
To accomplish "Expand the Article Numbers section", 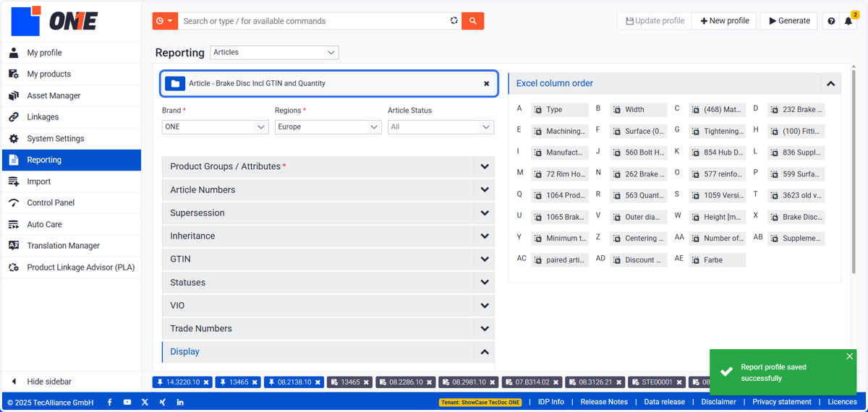I will coord(328,189).
